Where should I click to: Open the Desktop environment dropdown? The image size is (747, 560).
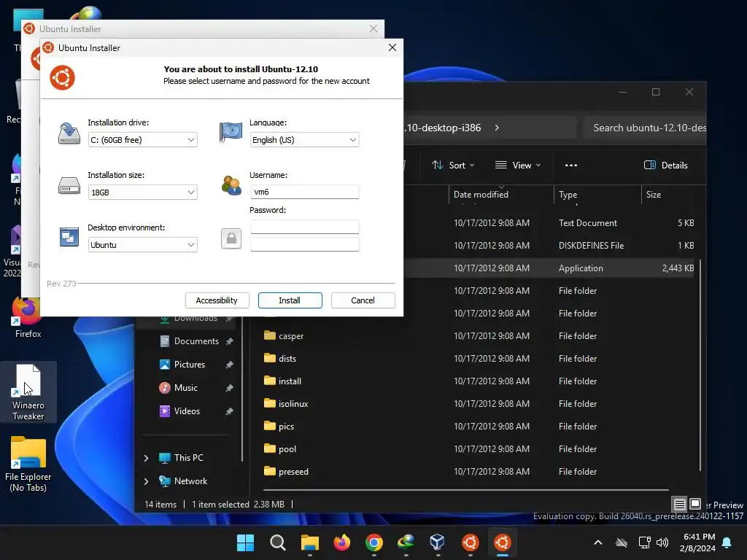pos(142,245)
